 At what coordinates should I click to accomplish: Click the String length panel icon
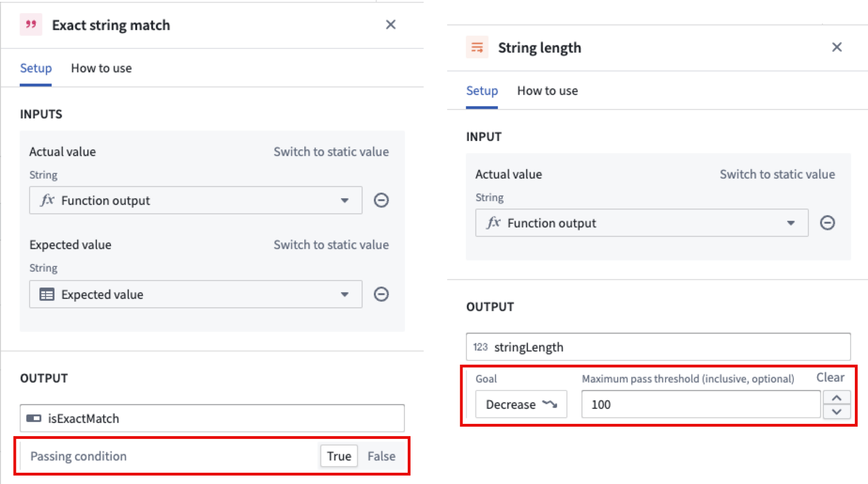point(477,47)
